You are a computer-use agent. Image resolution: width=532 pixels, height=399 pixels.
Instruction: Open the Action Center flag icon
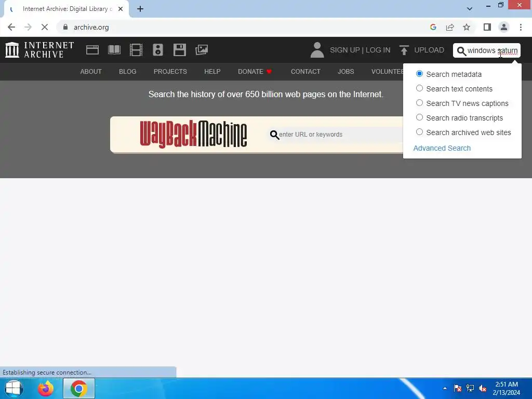[x=457, y=388]
